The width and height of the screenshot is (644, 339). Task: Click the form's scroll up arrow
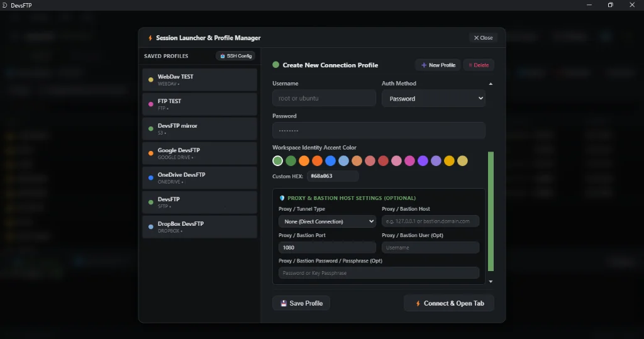tap(491, 84)
